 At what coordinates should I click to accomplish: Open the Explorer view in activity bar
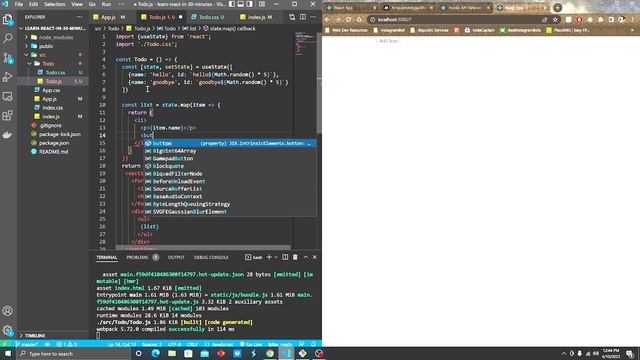click(8, 19)
